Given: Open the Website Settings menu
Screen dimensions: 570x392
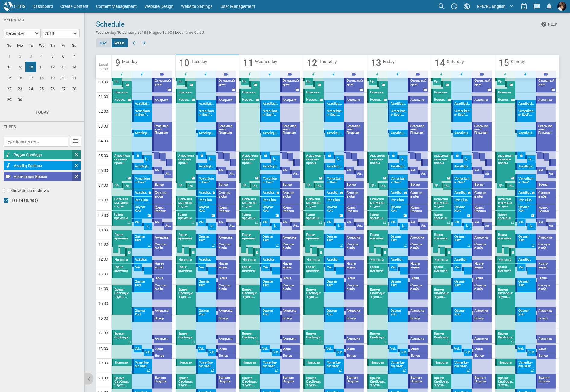Looking at the screenshot, I should (197, 6).
